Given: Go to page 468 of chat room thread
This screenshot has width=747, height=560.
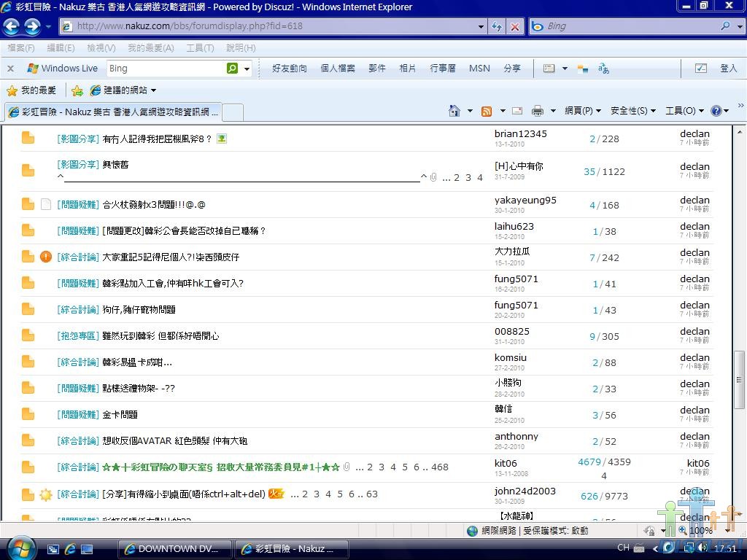Looking at the screenshot, I should coord(440,467).
